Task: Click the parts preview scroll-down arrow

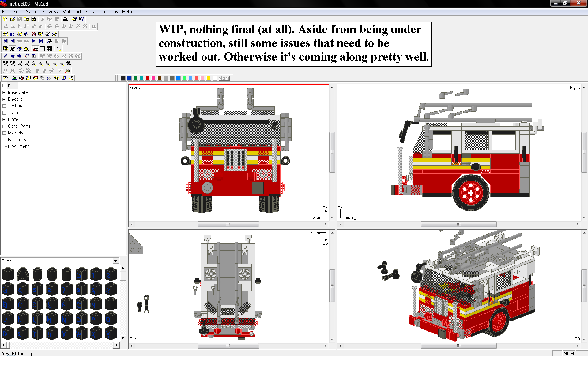Action: pos(123,338)
